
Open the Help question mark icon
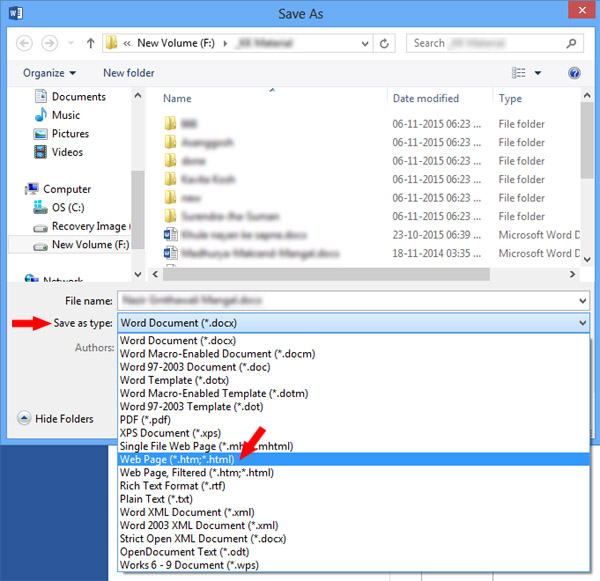click(574, 73)
